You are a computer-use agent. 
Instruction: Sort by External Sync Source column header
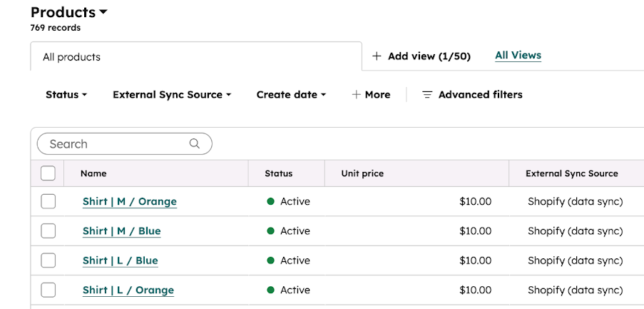(x=572, y=173)
